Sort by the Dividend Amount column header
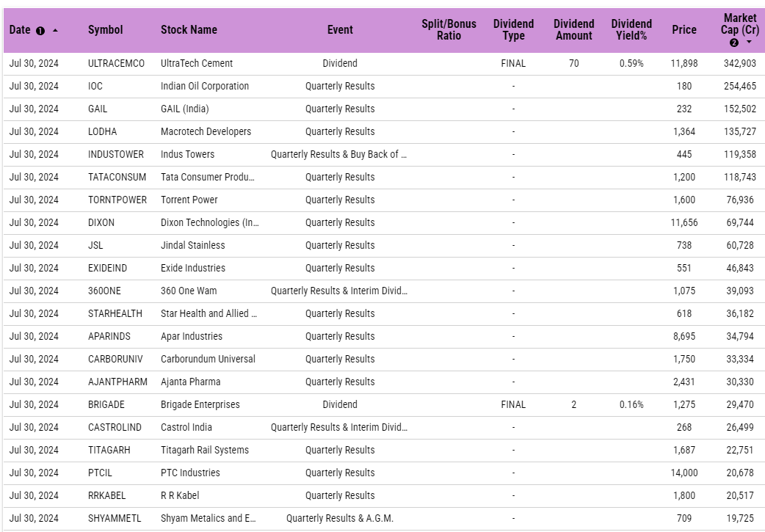Image resolution: width=765 pixels, height=532 pixels. coord(574,30)
